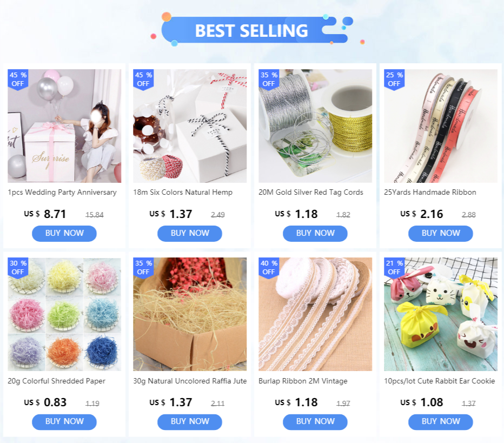Screen dimensions: 504x443
Task: Click the 25% OFF badge on Handmade Ribbon
Action: [394, 80]
